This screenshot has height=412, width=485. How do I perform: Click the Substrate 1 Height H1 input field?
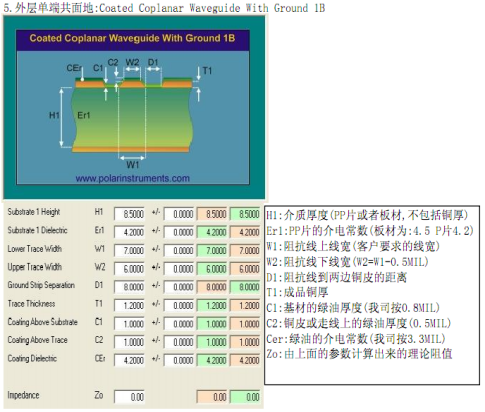(x=129, y=214)
